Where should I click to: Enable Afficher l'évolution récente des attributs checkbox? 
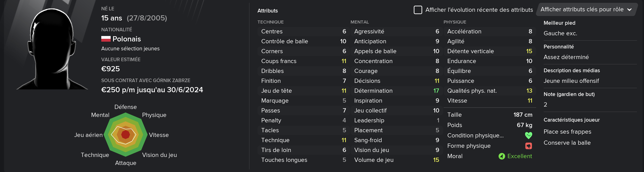coord(418,10)
